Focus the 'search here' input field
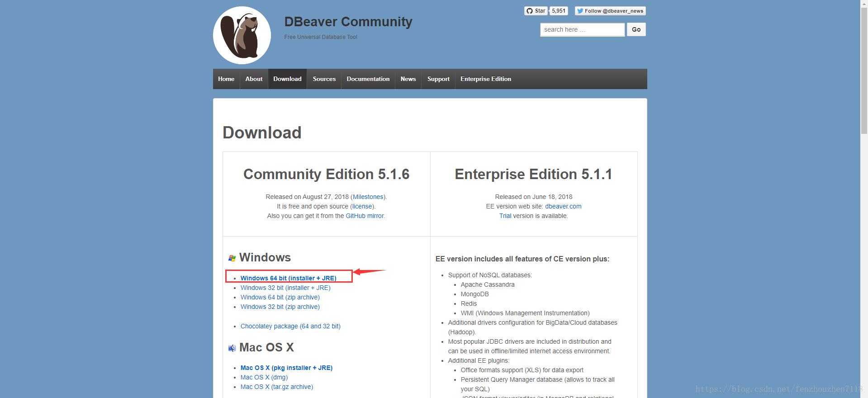868x398 pixels. tap(582, 29)
